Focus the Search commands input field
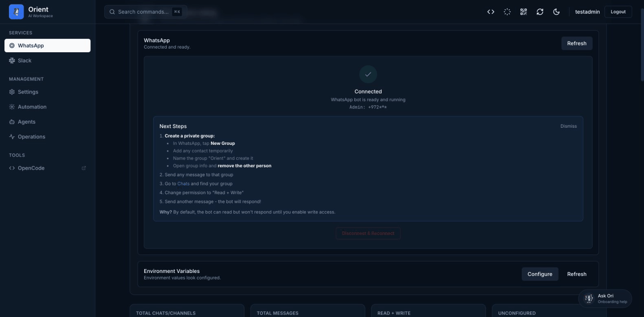The image size is (644, 317). click(x=143, y=12)
